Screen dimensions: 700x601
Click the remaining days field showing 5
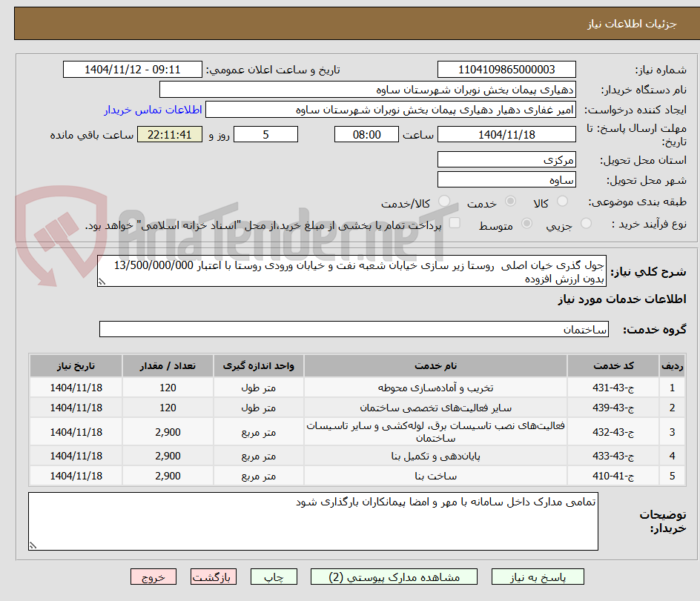click(x=265, y=134)
